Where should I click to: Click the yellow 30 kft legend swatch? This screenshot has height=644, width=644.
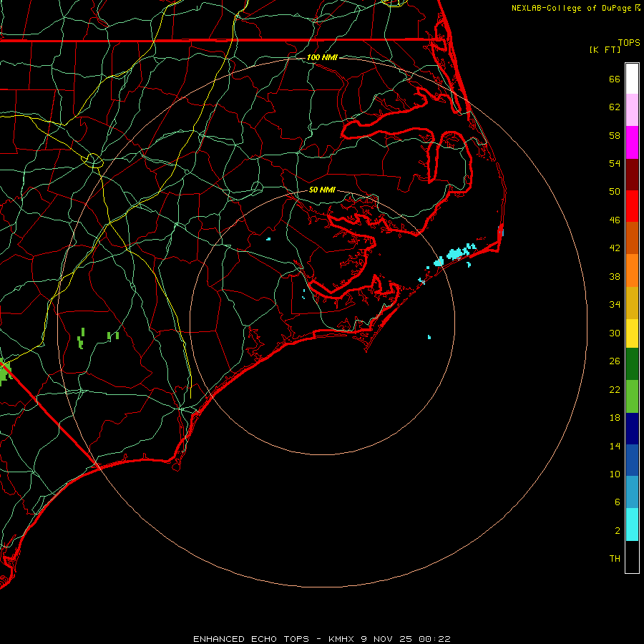[x=632, y=333]
